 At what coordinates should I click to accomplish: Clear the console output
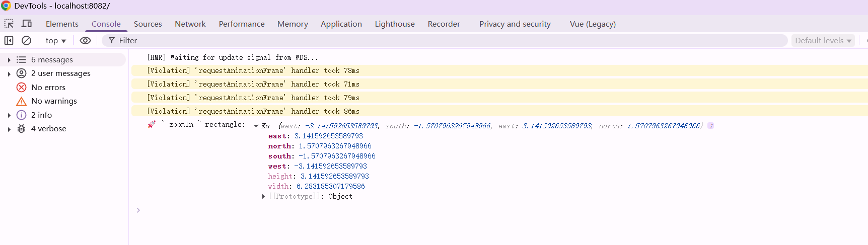27,40
